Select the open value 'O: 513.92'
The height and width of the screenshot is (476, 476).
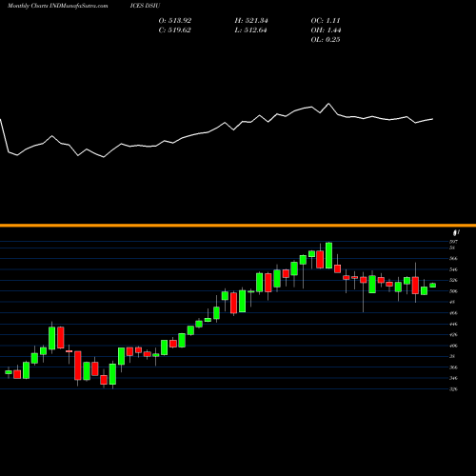click(175, 21)
